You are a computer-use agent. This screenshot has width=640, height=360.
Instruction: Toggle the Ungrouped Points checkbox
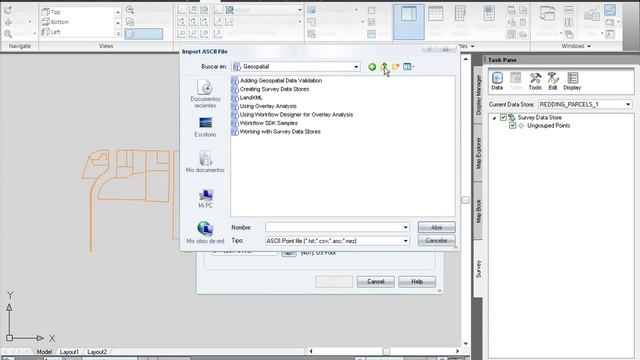point(512,126)
